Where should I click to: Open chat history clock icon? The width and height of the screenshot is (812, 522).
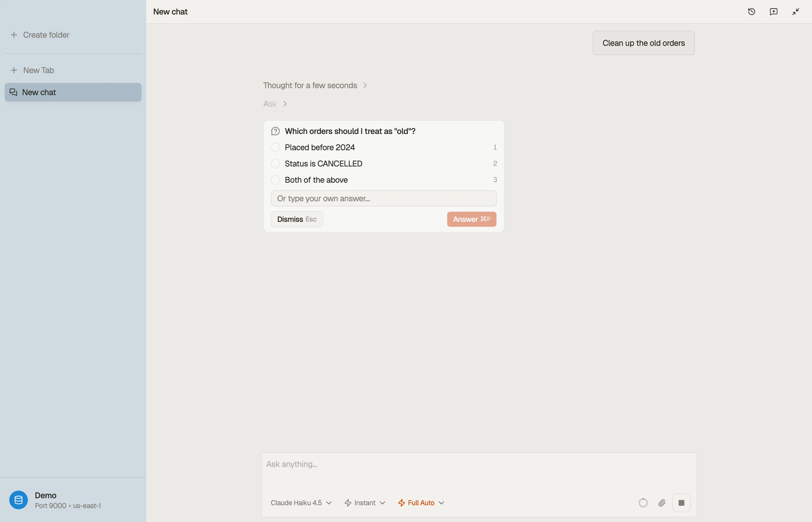pyautogui.click(x=751, y=12)
